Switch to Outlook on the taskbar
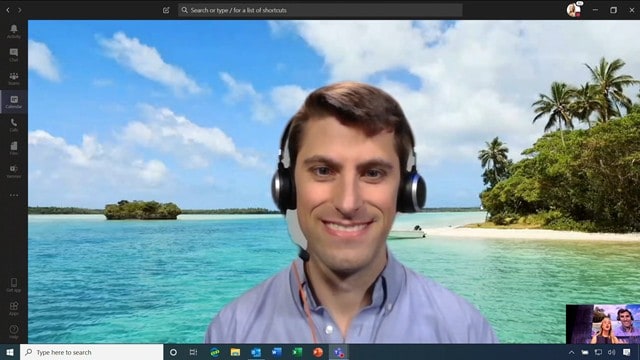Image resolution: width=640 pixels, height=360 pixels. click(x=256, y=352)
